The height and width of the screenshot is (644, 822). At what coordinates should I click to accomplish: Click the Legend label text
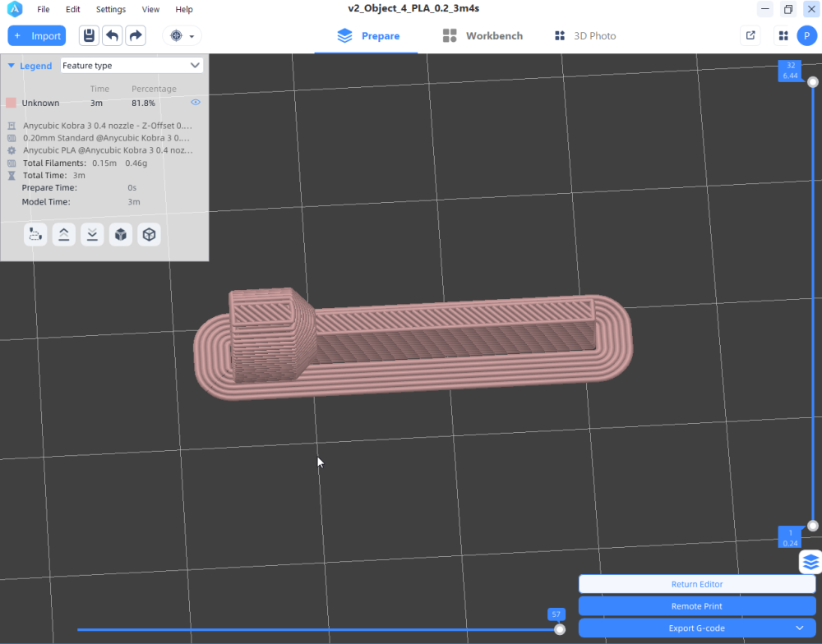tap(35, 66)
